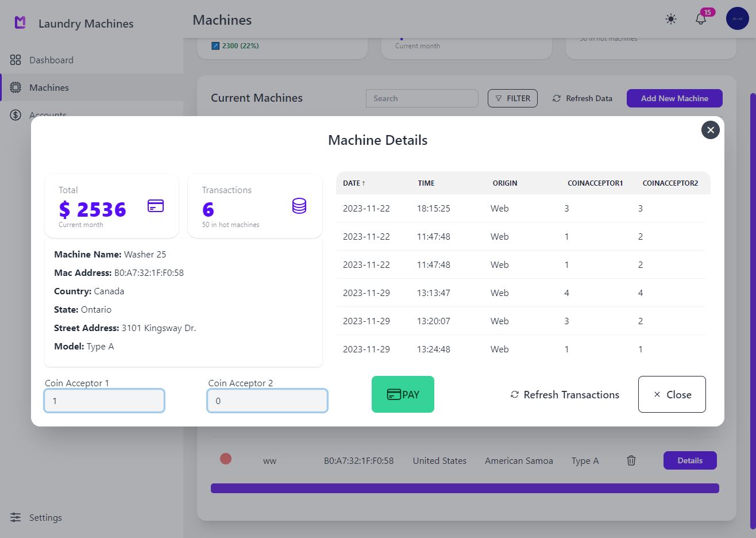Close modal with the X icon
756x538 pixels.
coord(711,130)
